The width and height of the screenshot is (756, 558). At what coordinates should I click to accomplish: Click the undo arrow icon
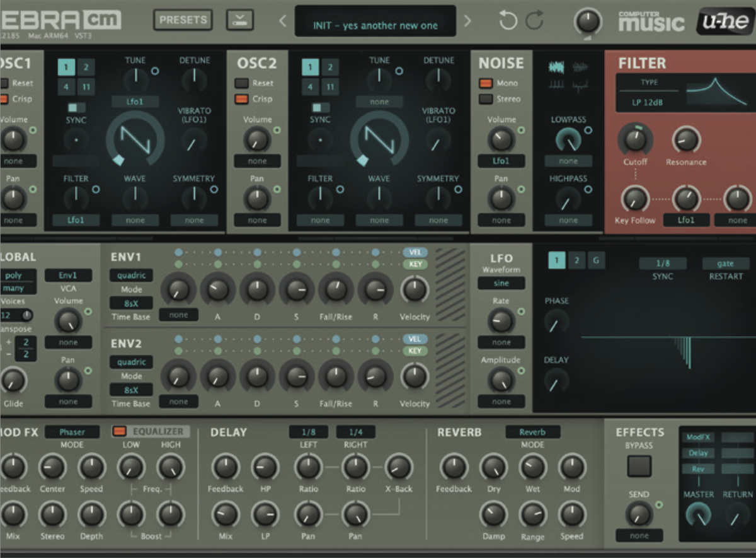click(508, 20)
